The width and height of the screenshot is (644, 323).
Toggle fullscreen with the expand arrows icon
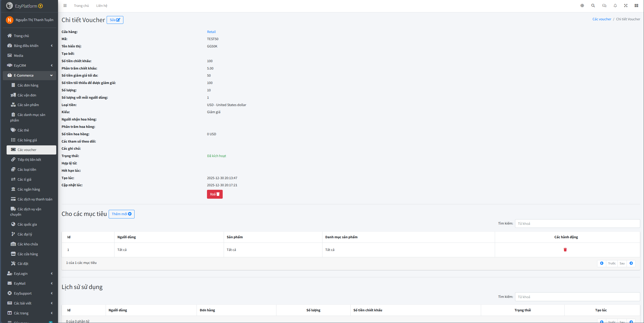click(626, 6)
